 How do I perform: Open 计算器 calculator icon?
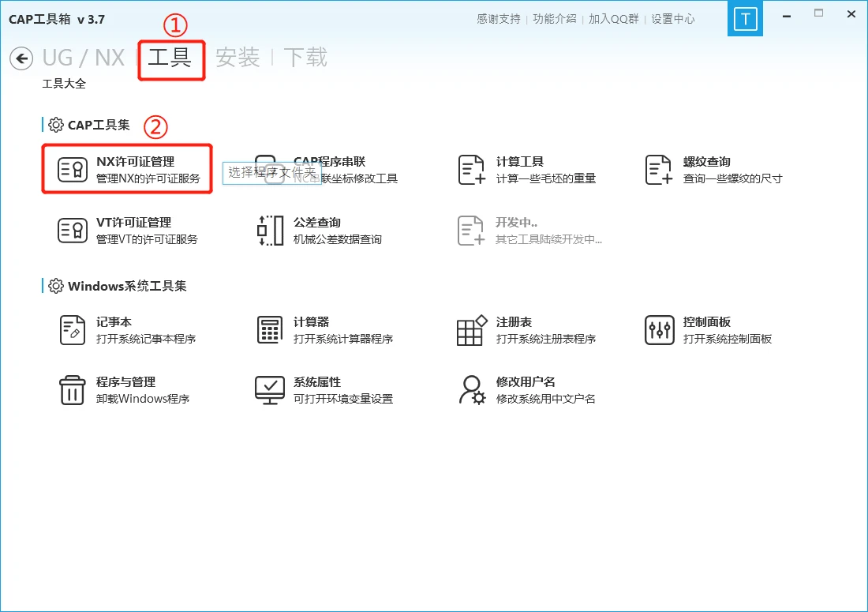click(270, 330)
